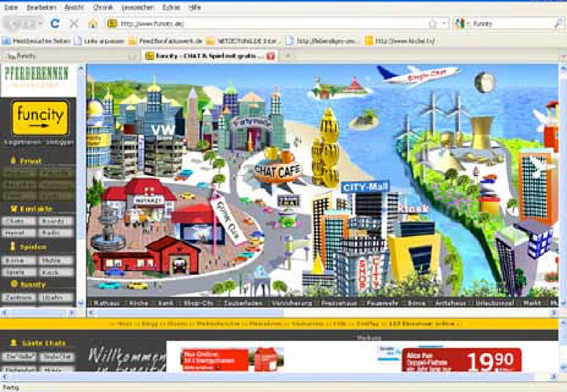Select the City-Mall building sign
The width and height of the screenshot is (567, 392).
[365, 187]
